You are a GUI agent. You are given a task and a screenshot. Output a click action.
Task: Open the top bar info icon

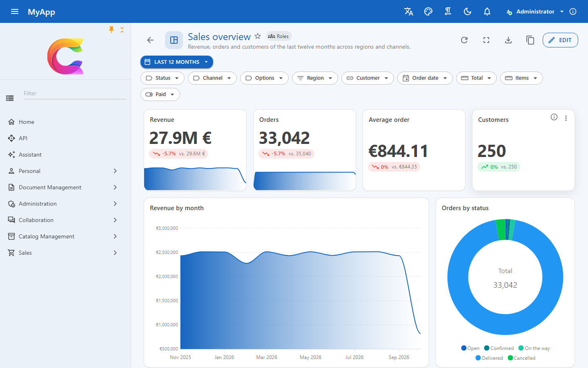click(573, 11)
